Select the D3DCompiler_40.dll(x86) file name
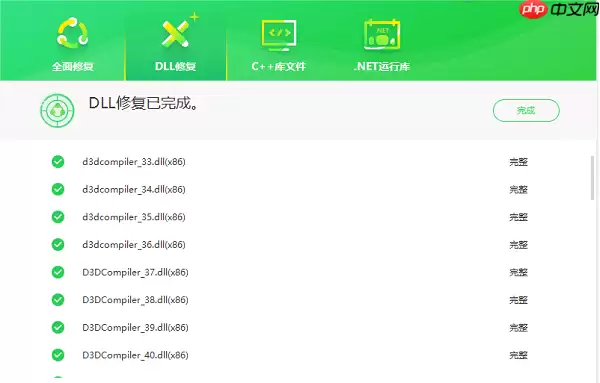This screenshot has height=383, width=600. point(135,355)
